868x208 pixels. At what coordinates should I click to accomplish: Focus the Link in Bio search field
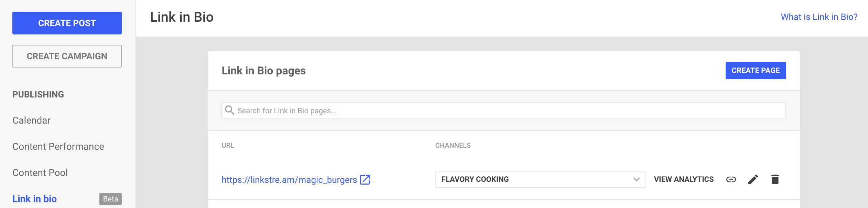pos(509,111)
